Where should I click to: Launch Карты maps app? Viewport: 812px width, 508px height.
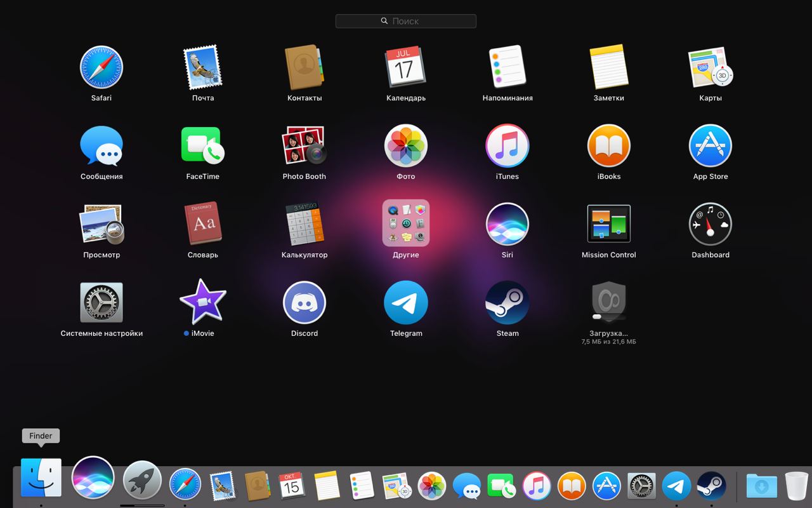(710, 67)
